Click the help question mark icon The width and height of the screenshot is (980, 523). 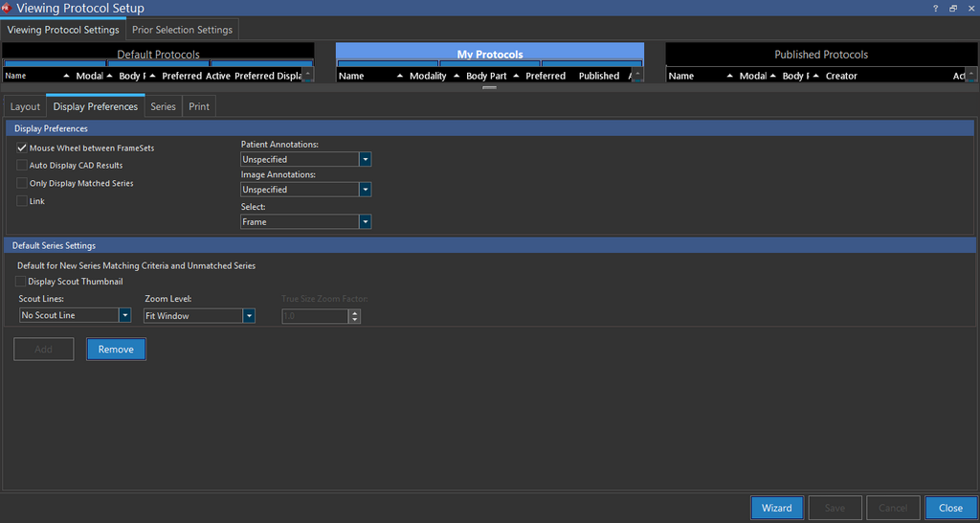pos(935,8)
